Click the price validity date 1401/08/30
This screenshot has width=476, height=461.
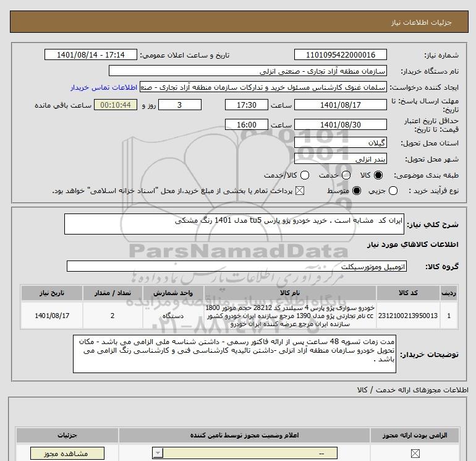pyautogui.click(x=340, y=124)
